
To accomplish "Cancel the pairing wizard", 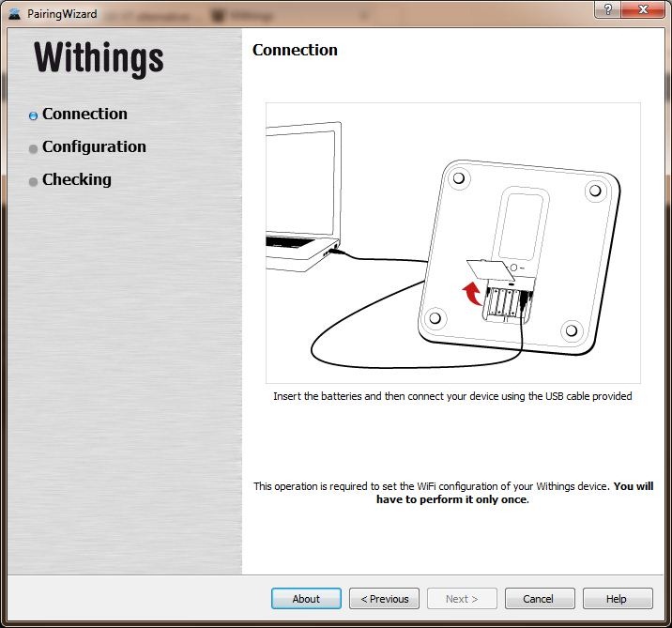I will (x=540, y=598).
